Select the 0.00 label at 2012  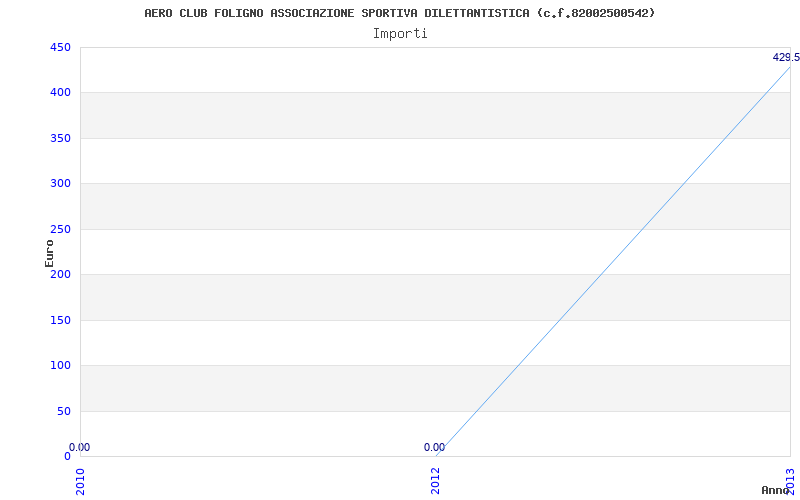point(434,447)
